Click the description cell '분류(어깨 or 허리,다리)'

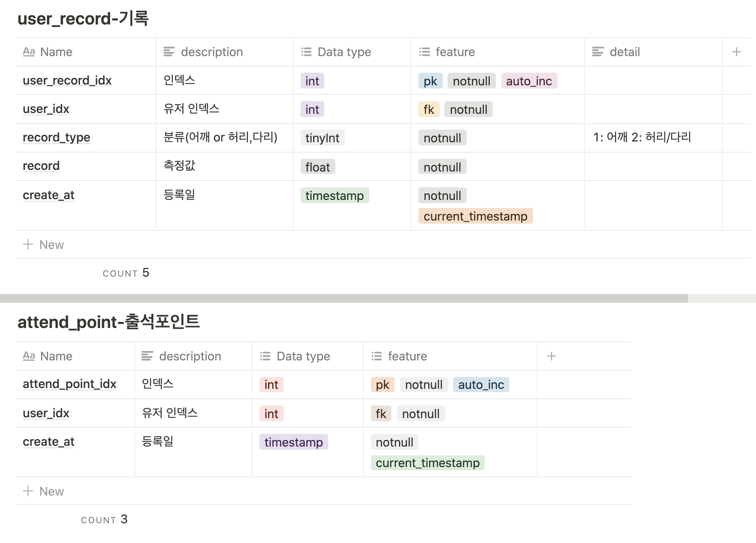tap(221, 137)
